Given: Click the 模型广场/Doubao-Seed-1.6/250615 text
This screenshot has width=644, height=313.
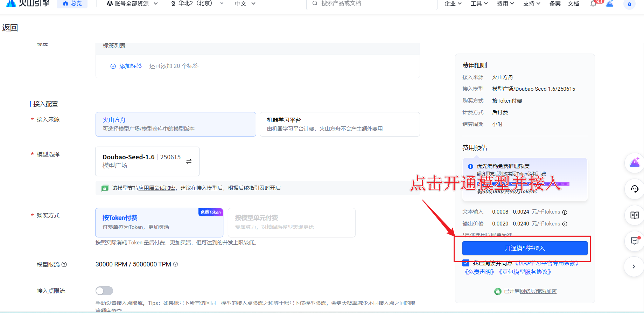Looking at the screenshot, I should tap(533, 89).
